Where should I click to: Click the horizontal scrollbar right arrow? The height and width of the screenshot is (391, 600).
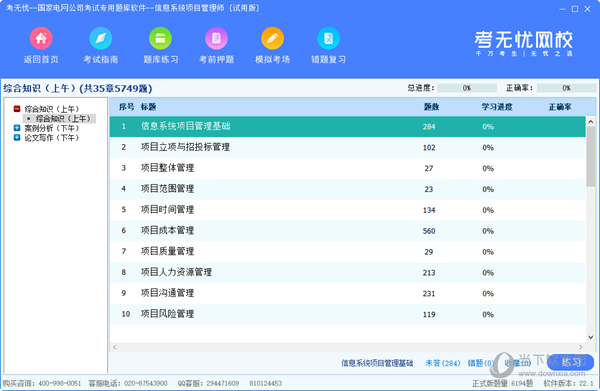[581, 347]
